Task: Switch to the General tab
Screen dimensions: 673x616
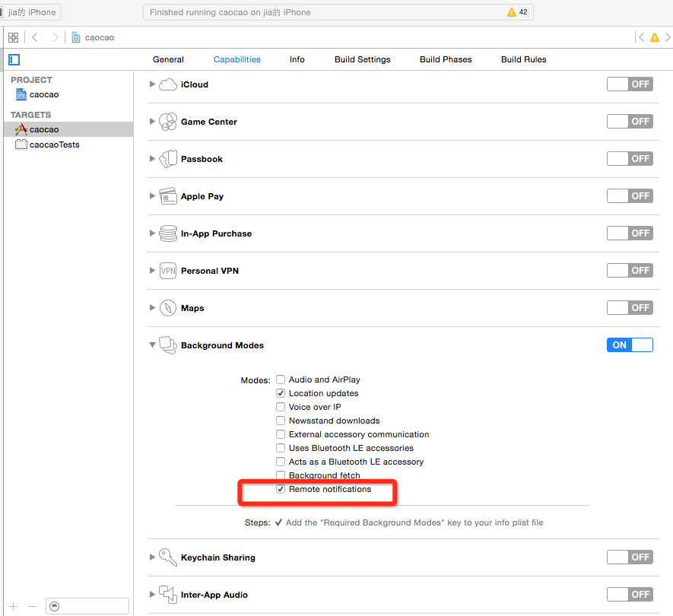Action: [168, 59]
